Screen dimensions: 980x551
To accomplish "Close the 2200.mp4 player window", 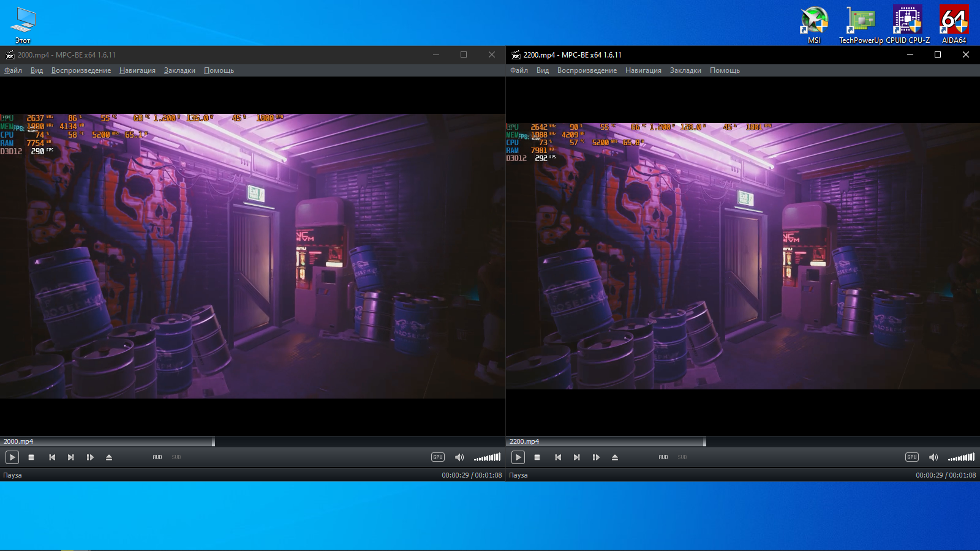I will (x=966, y=54).
